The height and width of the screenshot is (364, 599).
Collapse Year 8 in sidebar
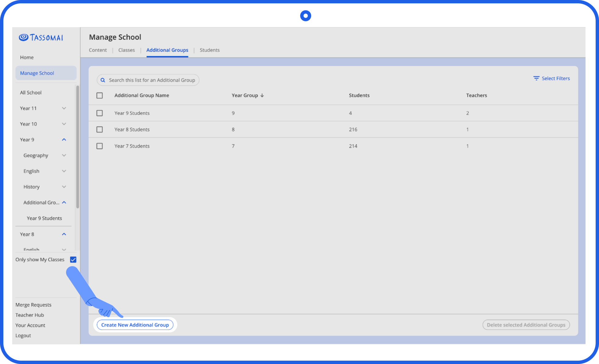click(64, 234)
